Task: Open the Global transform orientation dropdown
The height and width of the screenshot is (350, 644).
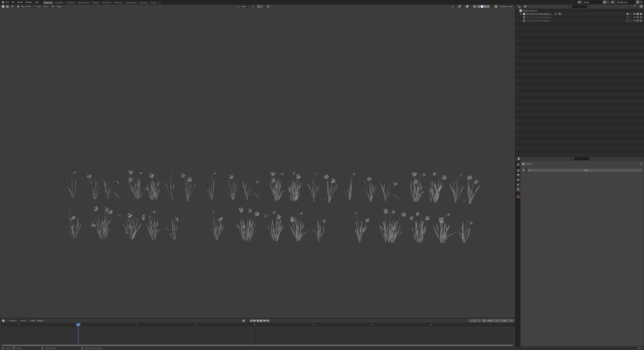Action: point(243,7)
